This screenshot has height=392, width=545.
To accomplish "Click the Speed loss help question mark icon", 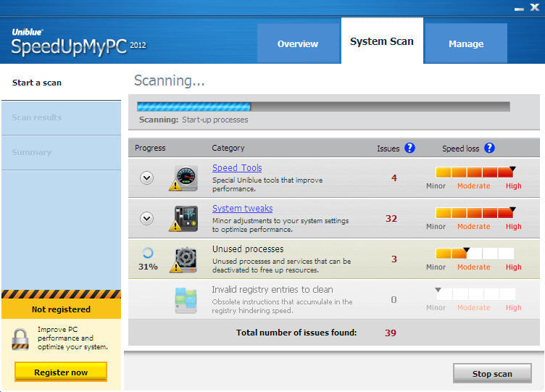I will click(489, 148).
